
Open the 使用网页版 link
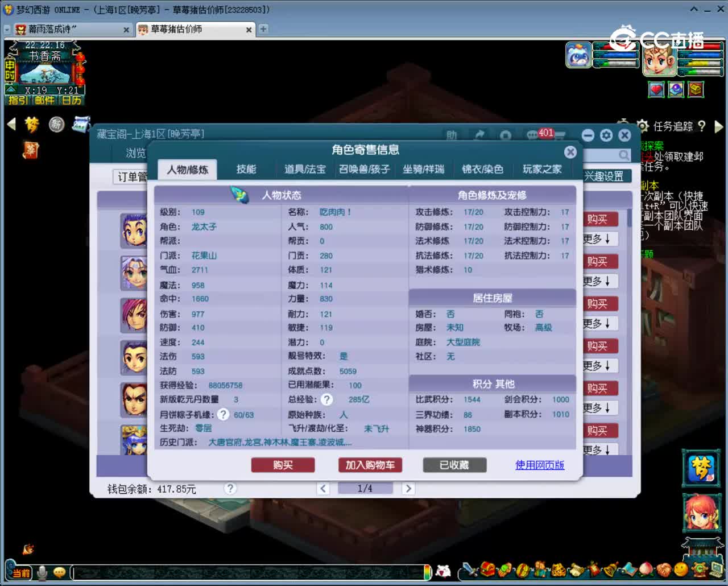coord(540,465)
